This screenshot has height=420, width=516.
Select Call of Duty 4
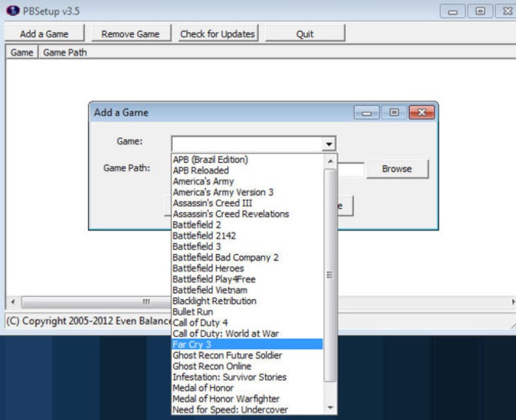tap(247, 322)
